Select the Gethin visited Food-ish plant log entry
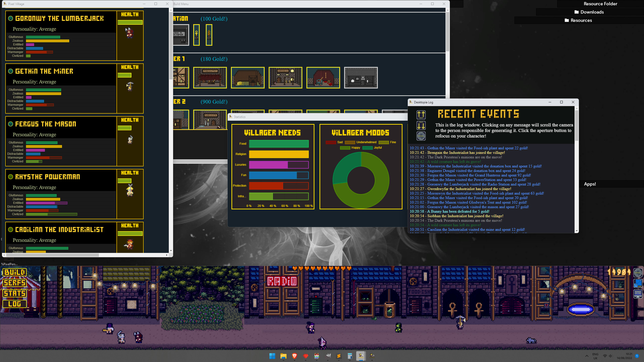This screenshot has width=644, height=362. point(468,148)
